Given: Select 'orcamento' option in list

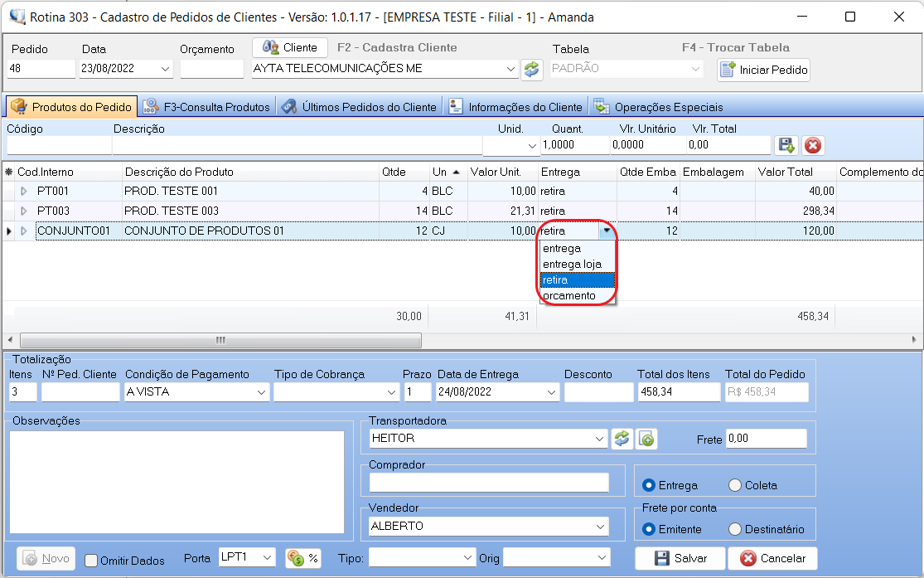Looking at the screenshot, I should (577, 296).
